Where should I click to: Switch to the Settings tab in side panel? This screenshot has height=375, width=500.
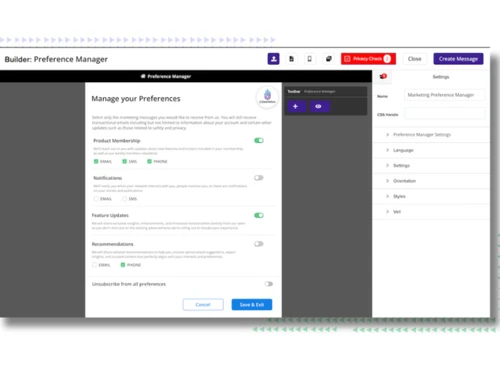(441, 77)
